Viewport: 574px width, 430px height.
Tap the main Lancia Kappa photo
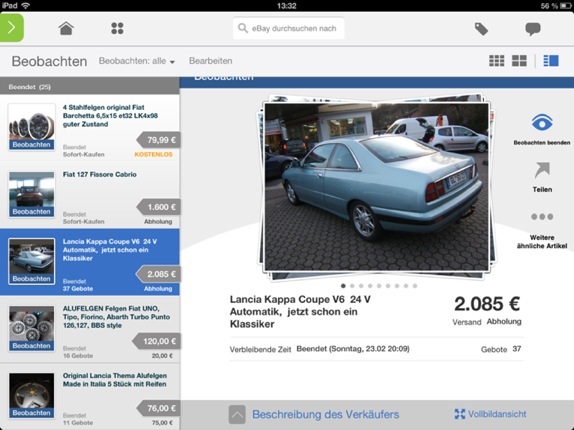(x=376, y=187)
